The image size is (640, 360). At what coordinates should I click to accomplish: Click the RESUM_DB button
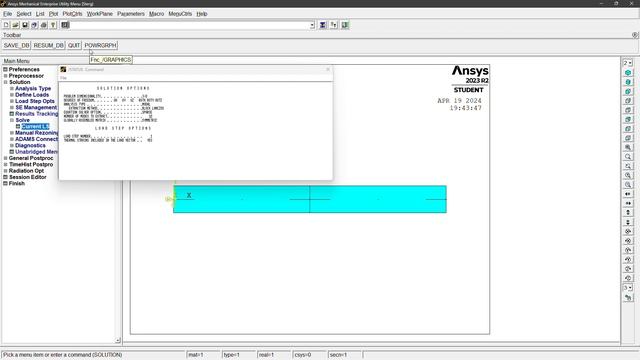pos(49,45)
